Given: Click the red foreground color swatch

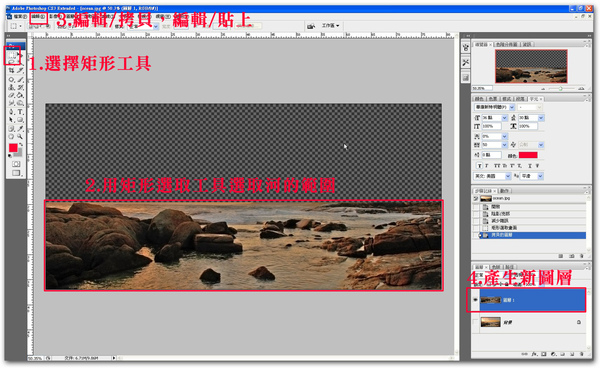Looking at the screenshot, I should [13, 148].
